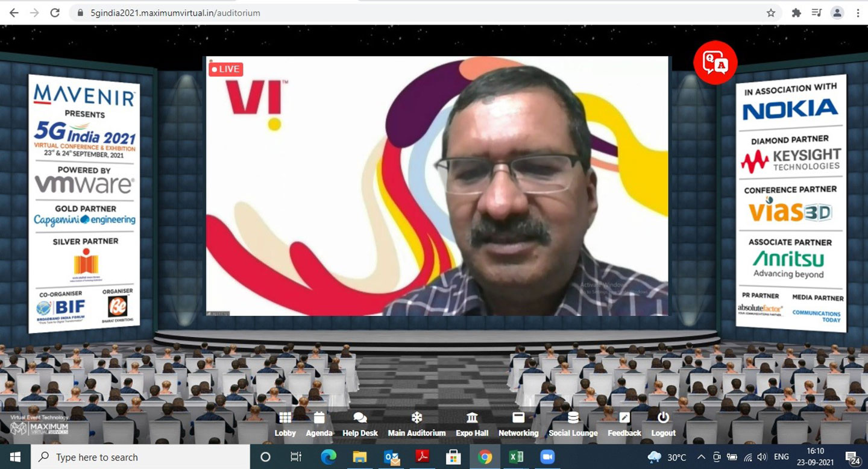This screenshot has width=868, height=469.
Task: Launch Microsoft Edge from the taskbar
Action: pos(329,457)
